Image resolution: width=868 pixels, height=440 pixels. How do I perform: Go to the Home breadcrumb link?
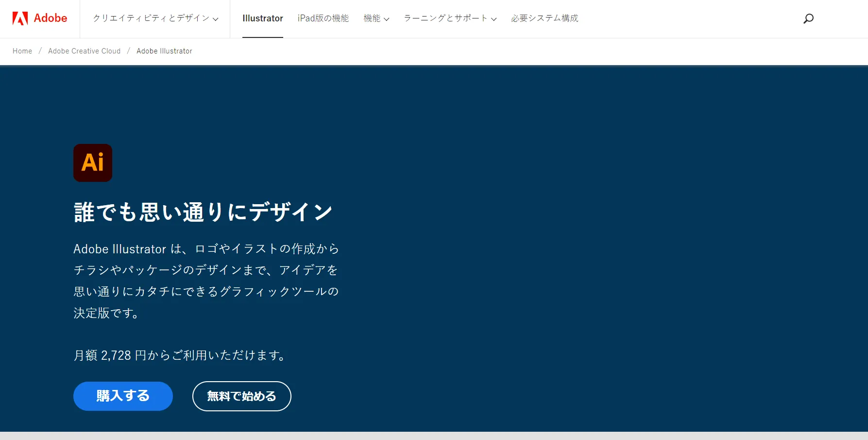[x=22, y=51]
